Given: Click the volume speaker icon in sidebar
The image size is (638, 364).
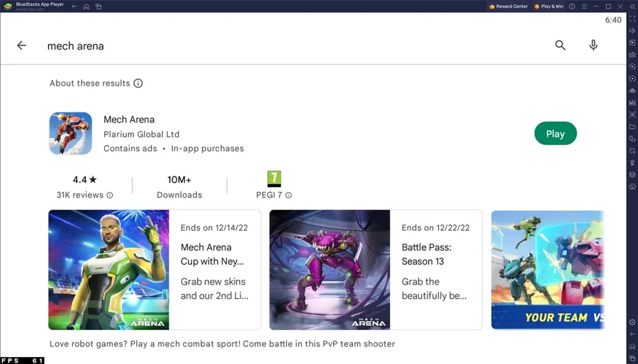Looking at the screenshot, I should [x=632, y=30].
